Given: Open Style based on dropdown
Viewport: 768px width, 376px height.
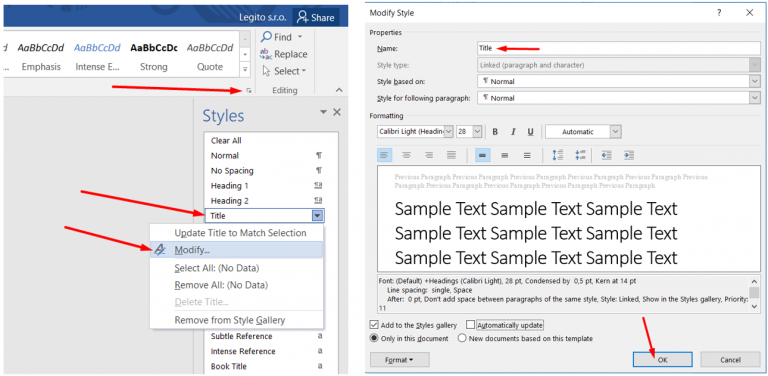Looking at the screenshot, I should click(x=754, y=82).
